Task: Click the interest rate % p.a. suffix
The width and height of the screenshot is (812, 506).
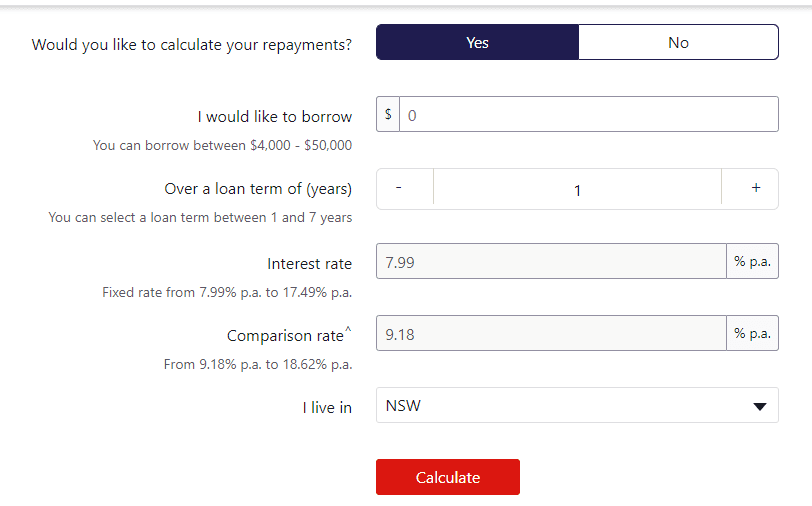Action: click(752, 262)
